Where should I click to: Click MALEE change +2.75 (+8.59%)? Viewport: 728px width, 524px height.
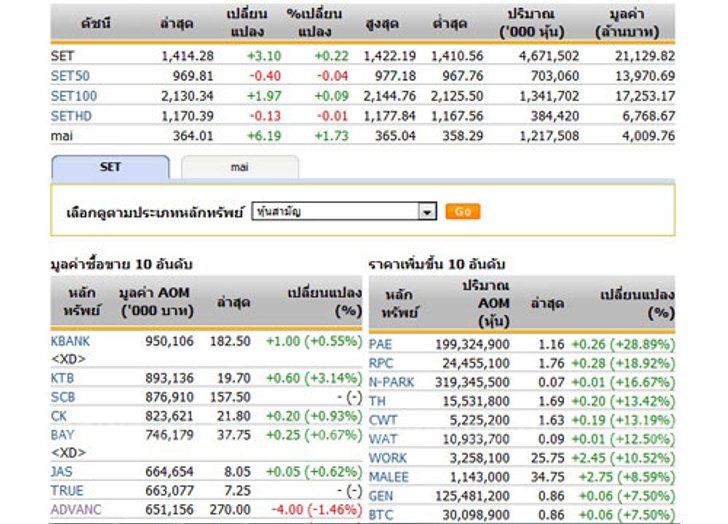click(x=626, y=477)
